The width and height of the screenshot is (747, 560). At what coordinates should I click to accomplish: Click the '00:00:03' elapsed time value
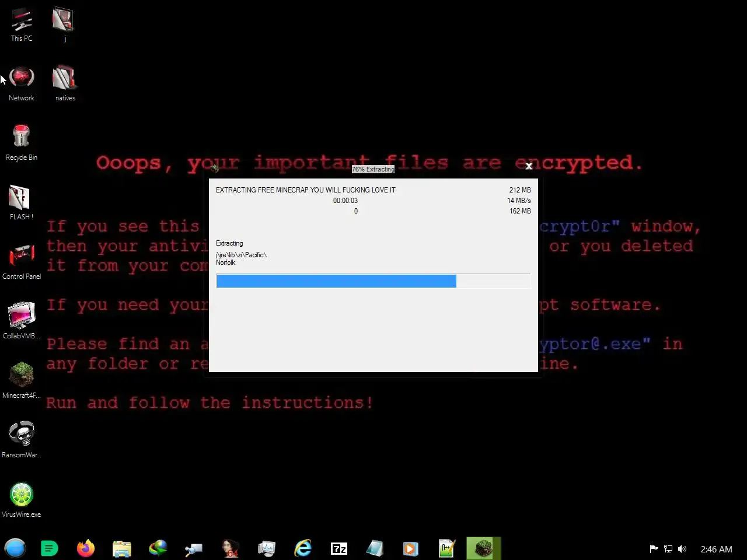345,201
